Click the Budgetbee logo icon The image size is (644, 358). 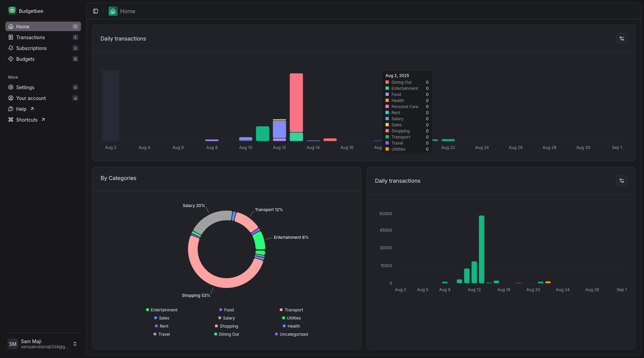tap(12, 11)
